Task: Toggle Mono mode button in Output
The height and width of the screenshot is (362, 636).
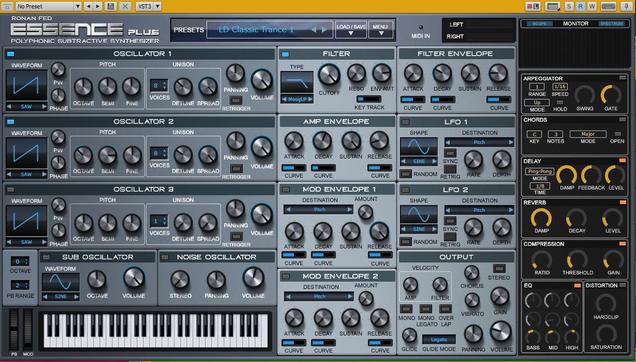Action: [406, 309]
